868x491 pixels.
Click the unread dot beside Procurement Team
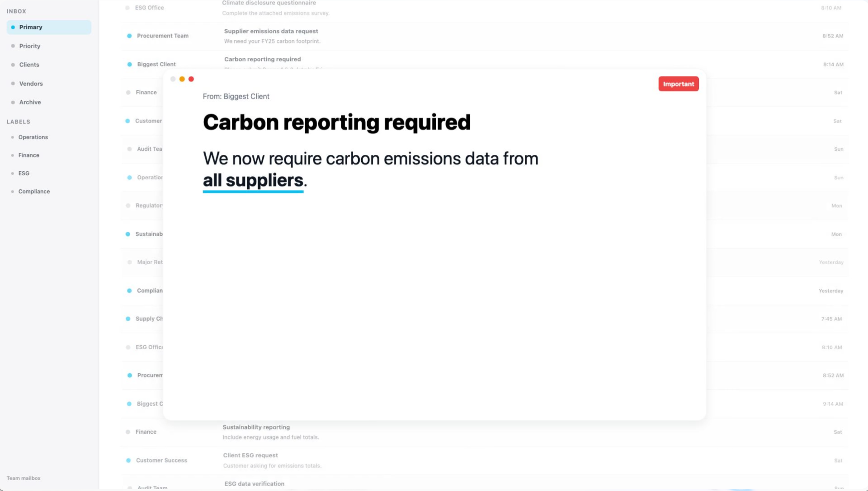click(129, 36)
